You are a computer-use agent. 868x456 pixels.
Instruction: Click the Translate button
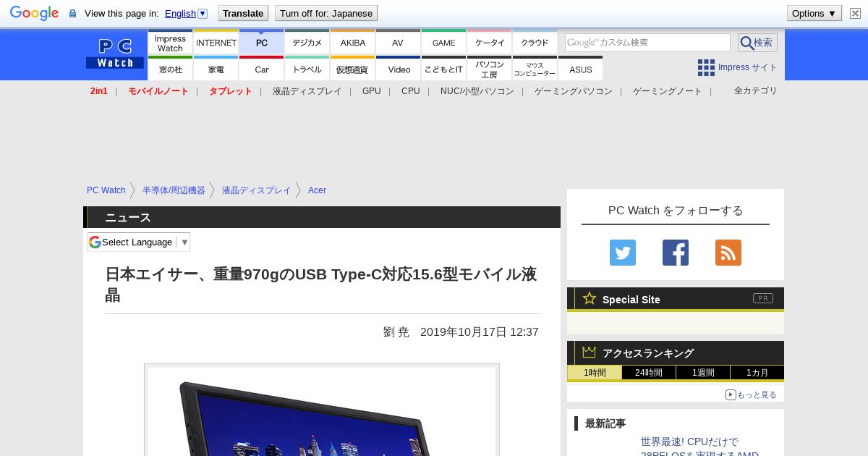243,13
